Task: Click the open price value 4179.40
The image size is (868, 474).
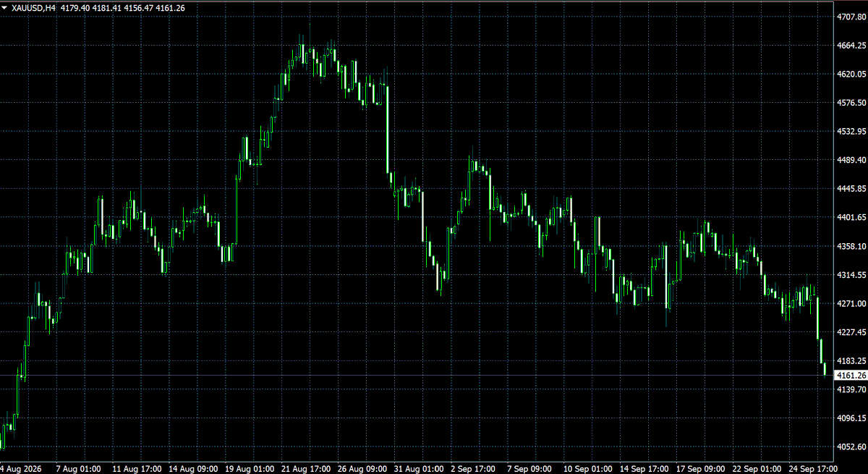Action: tap(75, 8)
